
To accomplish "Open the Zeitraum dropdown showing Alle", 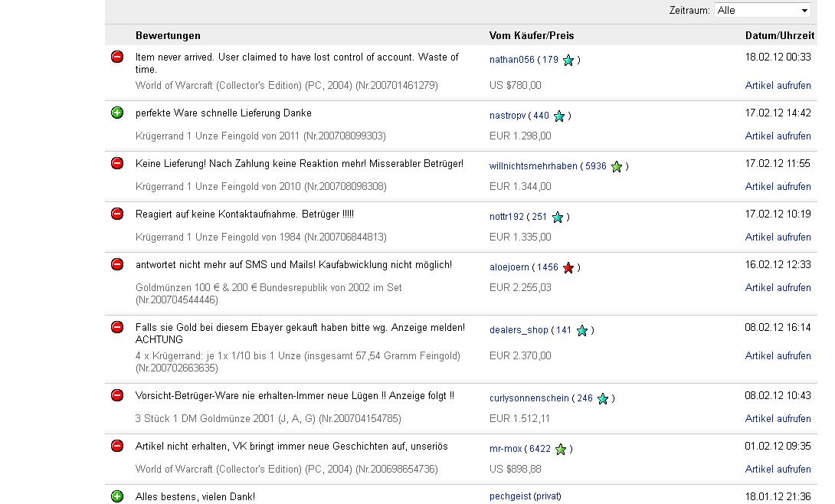I will [761, 10].
